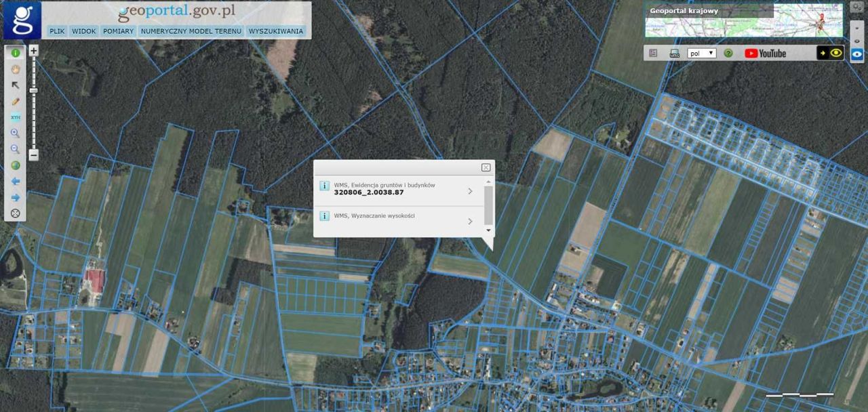Viewport: 868px width, 412px height.
Task: Expand the Ewidencja gruntów i budynków result
Action: (x=470, y=191)
